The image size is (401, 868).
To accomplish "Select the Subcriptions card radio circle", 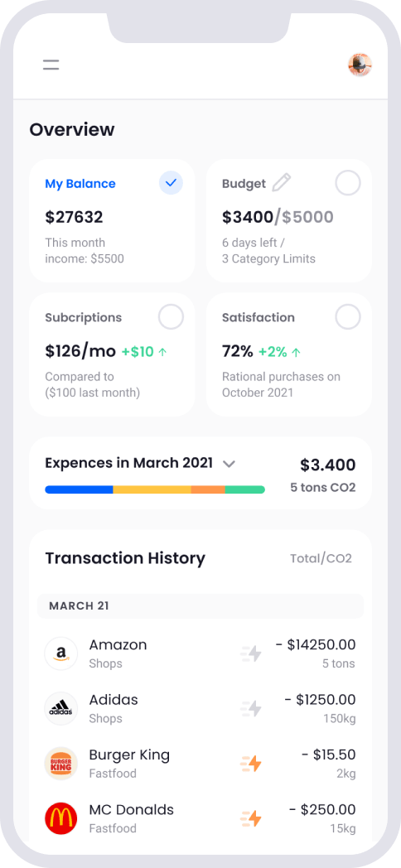I will pos(172,317).
